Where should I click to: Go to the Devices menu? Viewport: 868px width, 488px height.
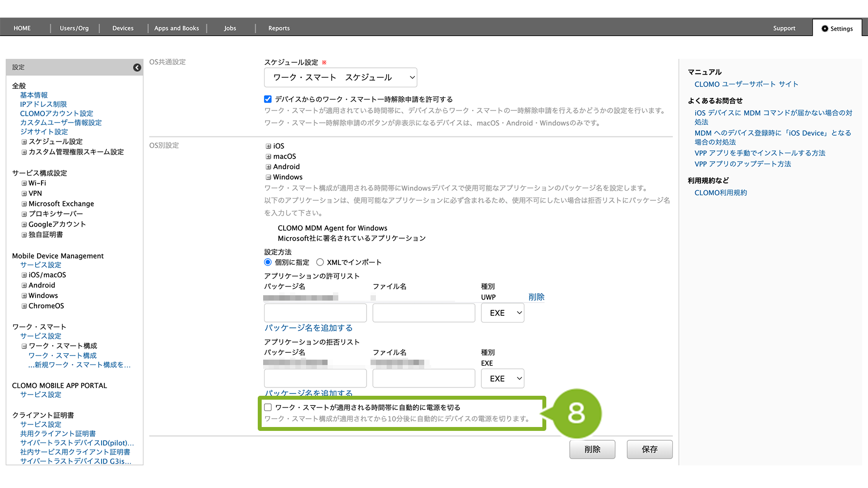(x=123, y=28)
